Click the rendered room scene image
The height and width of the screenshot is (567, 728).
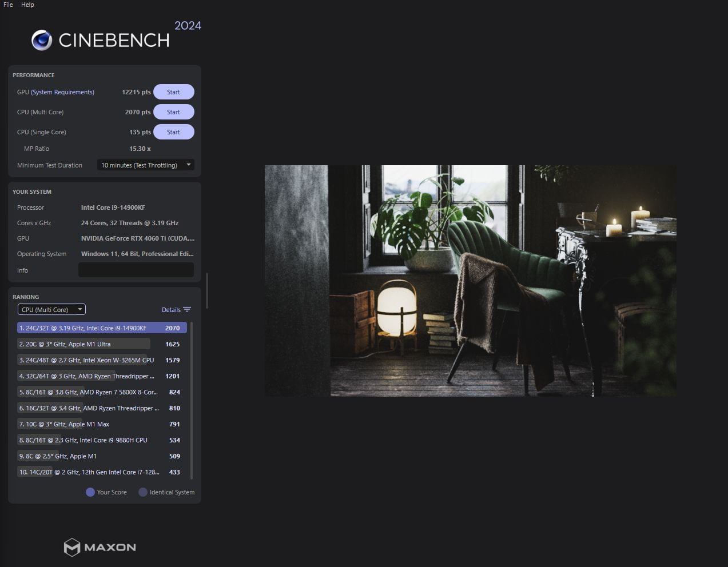(470, 281)
